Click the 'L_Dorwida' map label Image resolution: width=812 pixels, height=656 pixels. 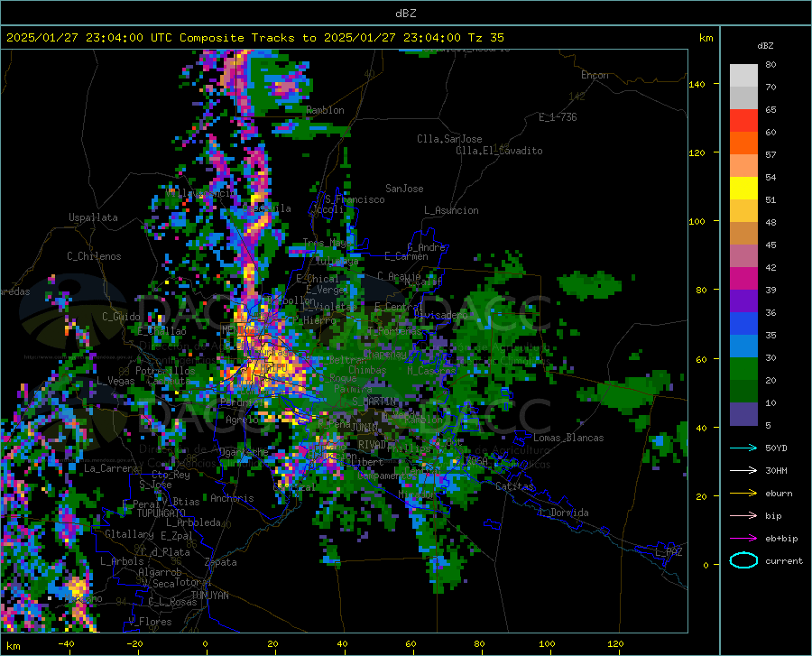pyautogui.click(x=563, y=513)
